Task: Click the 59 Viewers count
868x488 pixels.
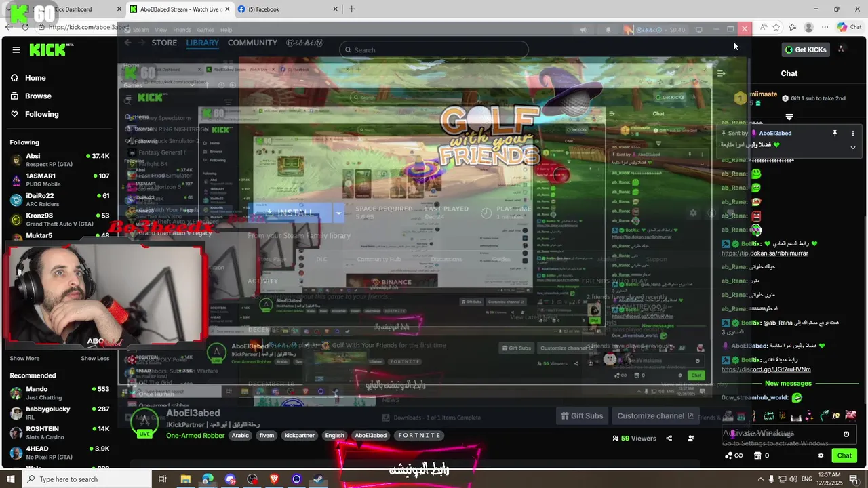Action: [x=634, y=439]
